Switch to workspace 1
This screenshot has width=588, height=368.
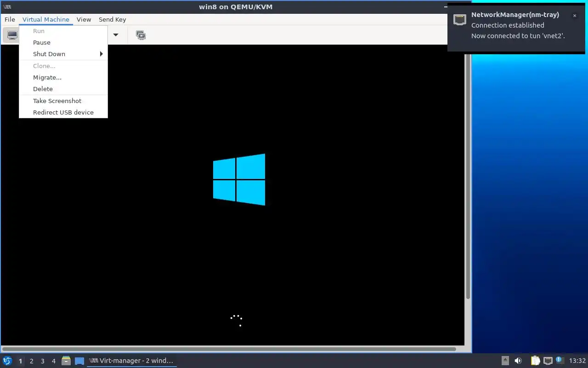(x=20, y=361)
